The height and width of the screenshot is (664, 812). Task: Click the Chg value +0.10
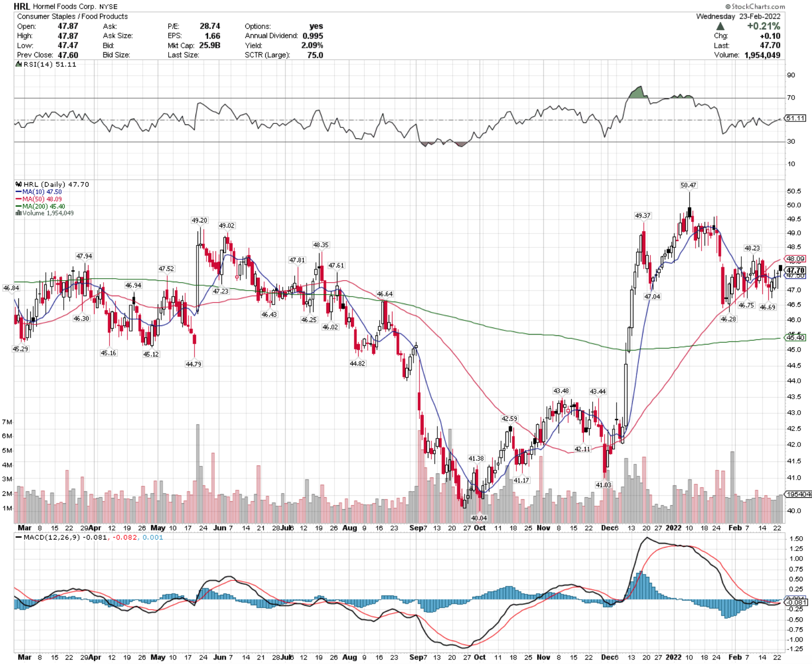(770, 36)
